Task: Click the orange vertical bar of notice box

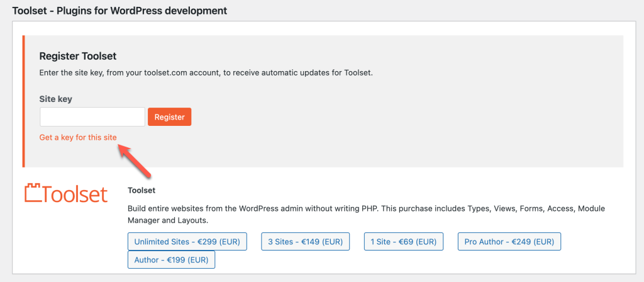Action: click(x=24, y=101)
